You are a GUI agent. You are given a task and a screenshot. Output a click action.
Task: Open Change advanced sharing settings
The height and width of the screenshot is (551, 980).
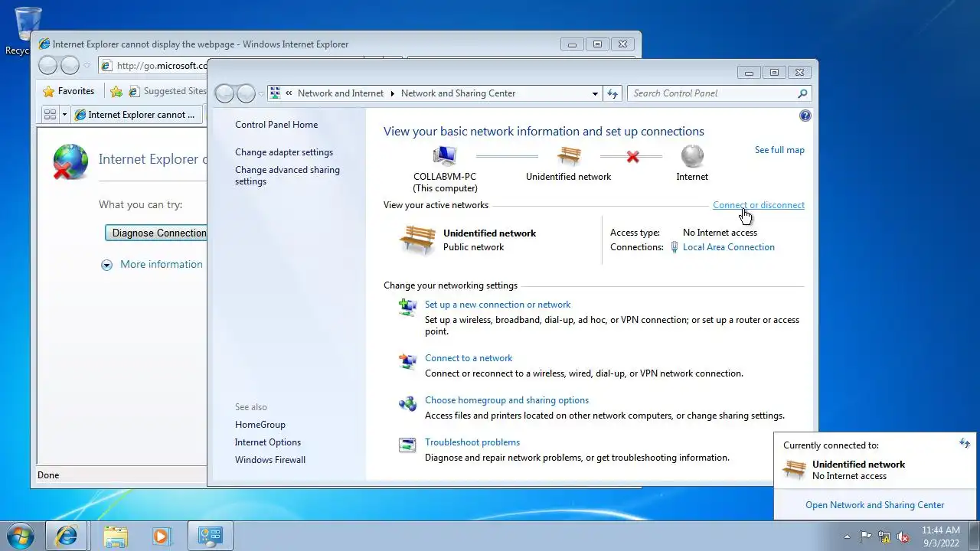(287, 175)
